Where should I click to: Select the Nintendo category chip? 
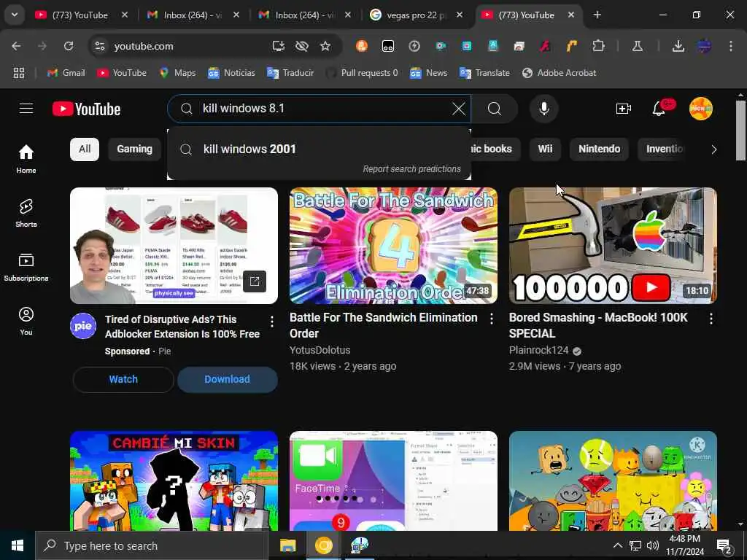(600, 149)
